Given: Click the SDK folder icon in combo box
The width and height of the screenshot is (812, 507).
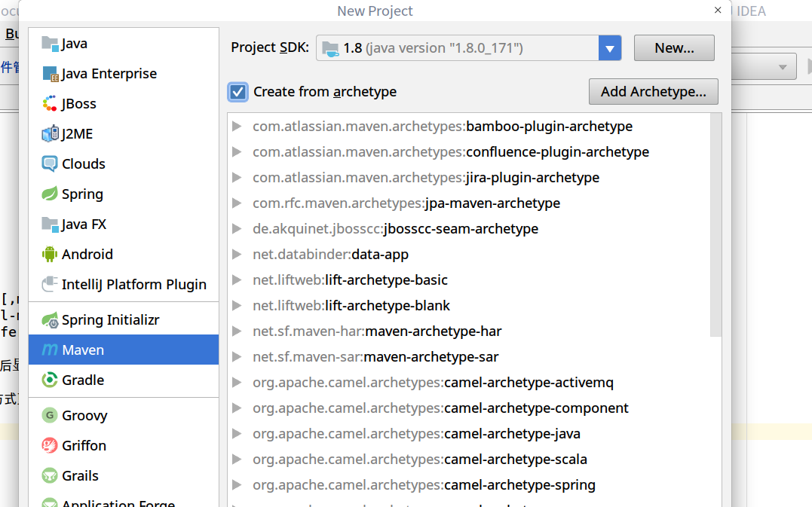Looking at the screenshot, I should pyautogui.click(x=330, y=49).
